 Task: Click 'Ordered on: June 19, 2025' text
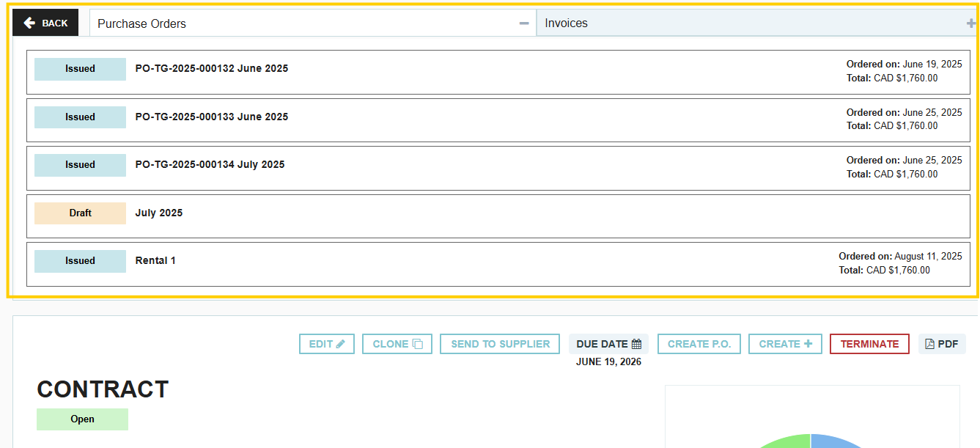[905, 65]
